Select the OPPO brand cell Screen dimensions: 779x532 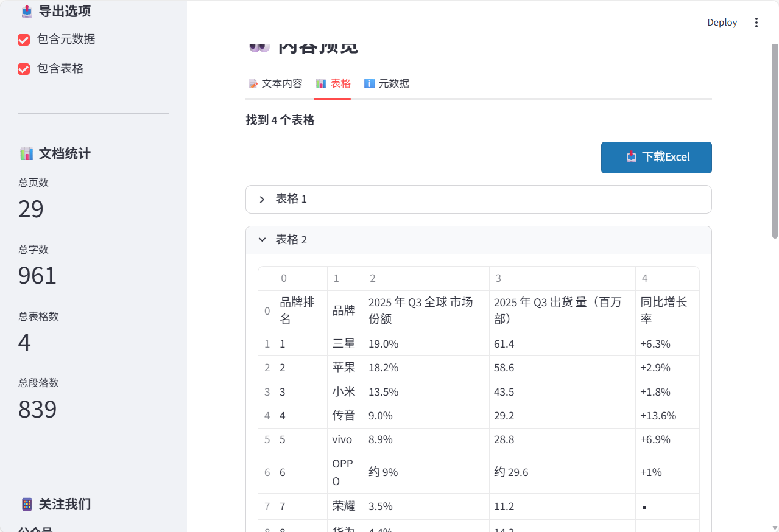(x=345, y=472)
